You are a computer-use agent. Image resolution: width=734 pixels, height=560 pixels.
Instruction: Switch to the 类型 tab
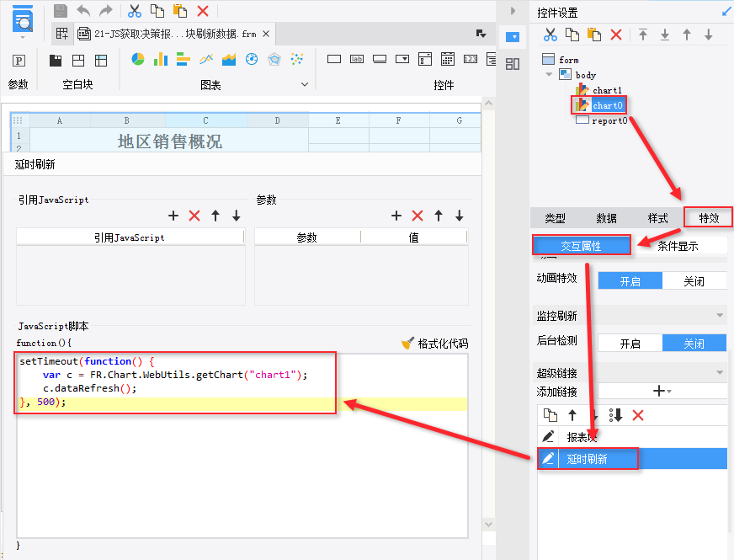556,218
